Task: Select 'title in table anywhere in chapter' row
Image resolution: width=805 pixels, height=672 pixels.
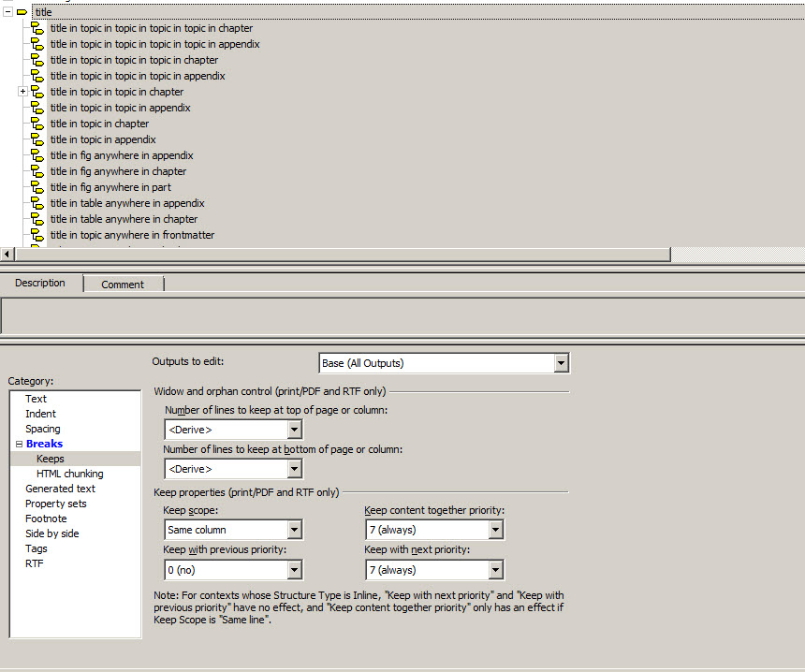Action: click(124, 219)
